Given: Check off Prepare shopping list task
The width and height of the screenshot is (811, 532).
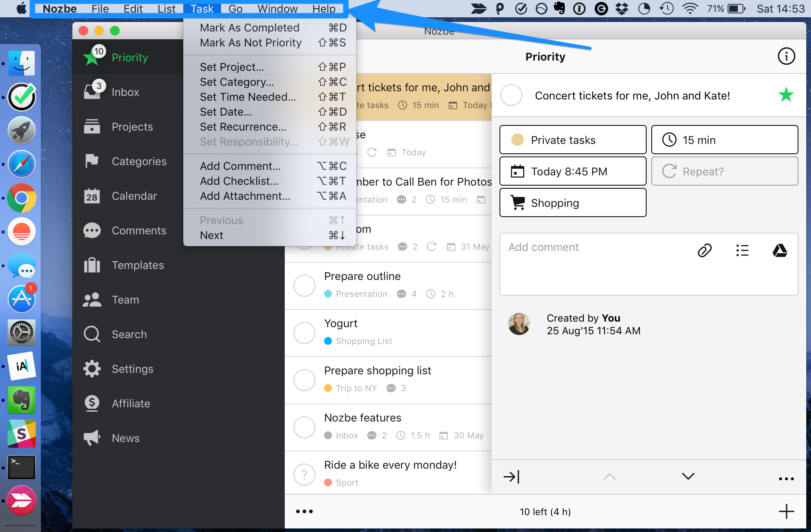Looking at the screenshot, I should point(304,380).
